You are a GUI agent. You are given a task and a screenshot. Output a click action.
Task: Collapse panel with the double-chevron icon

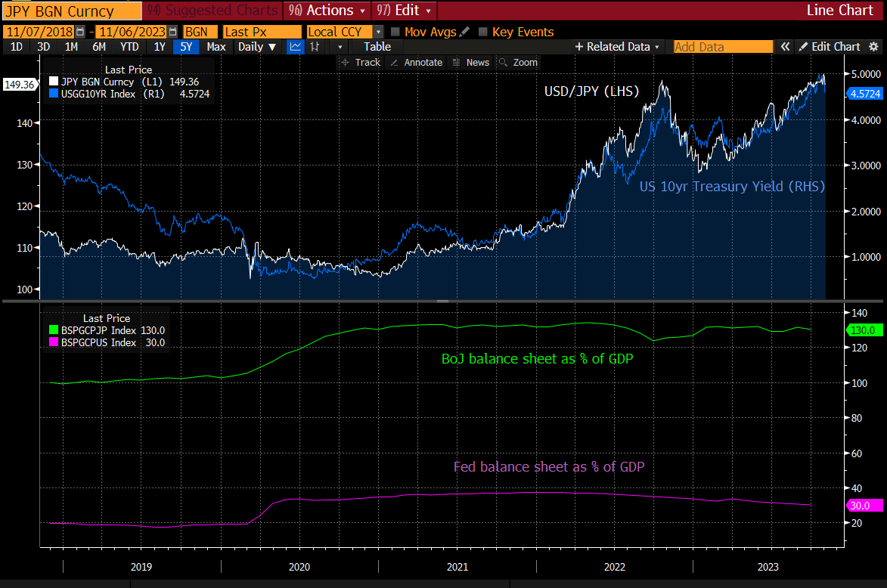click(x=785, y=47)
